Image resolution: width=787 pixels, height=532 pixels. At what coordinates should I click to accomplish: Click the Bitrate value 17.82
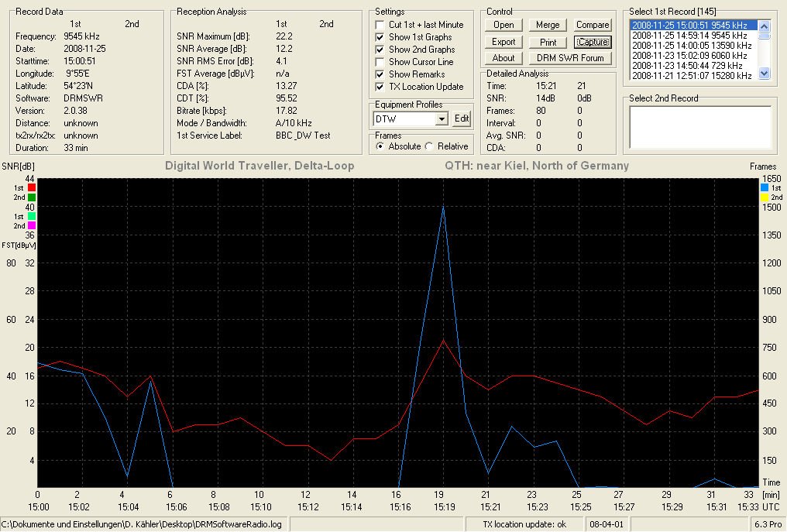(287, 111)
